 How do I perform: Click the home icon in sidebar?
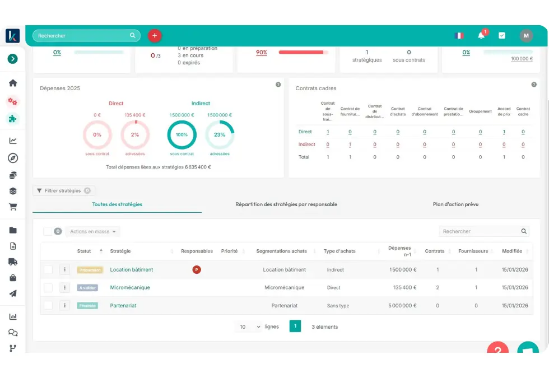click(13, 83)
